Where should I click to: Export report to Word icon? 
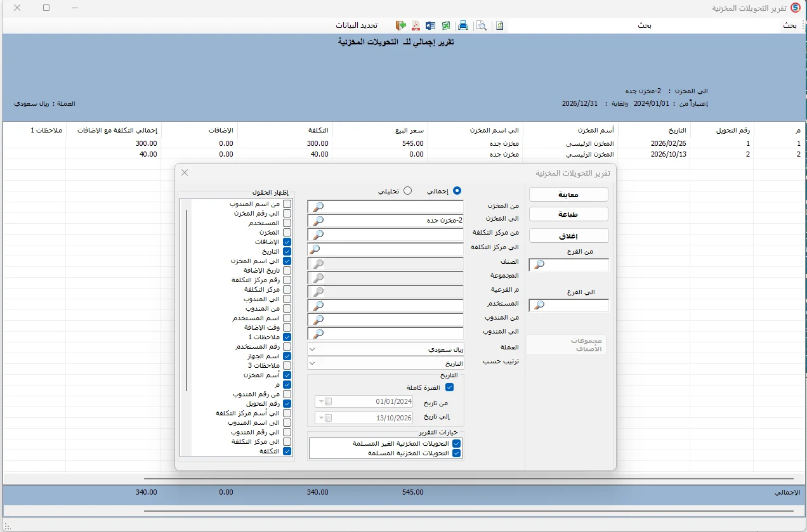point(431,25)
